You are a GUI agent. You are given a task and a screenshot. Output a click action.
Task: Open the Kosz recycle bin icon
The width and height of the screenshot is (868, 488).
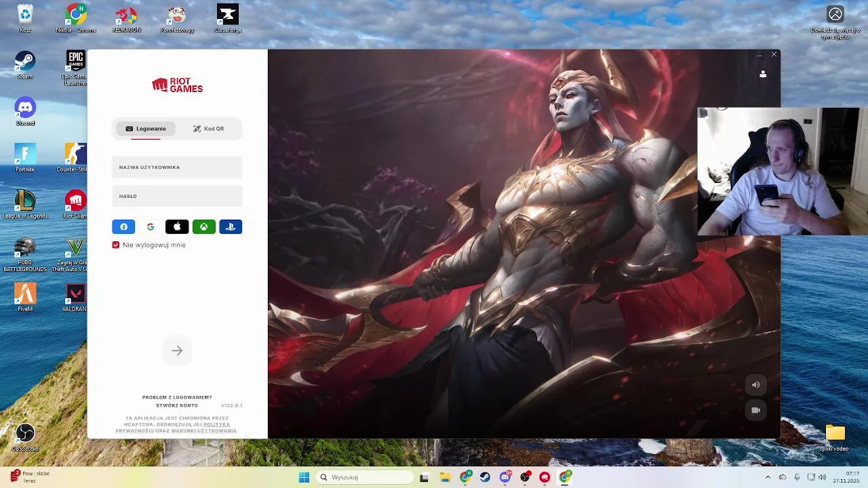25,18
